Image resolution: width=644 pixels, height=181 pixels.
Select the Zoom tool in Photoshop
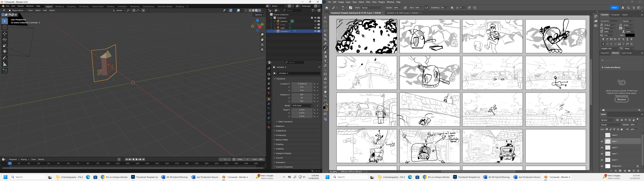click(325, 96)
